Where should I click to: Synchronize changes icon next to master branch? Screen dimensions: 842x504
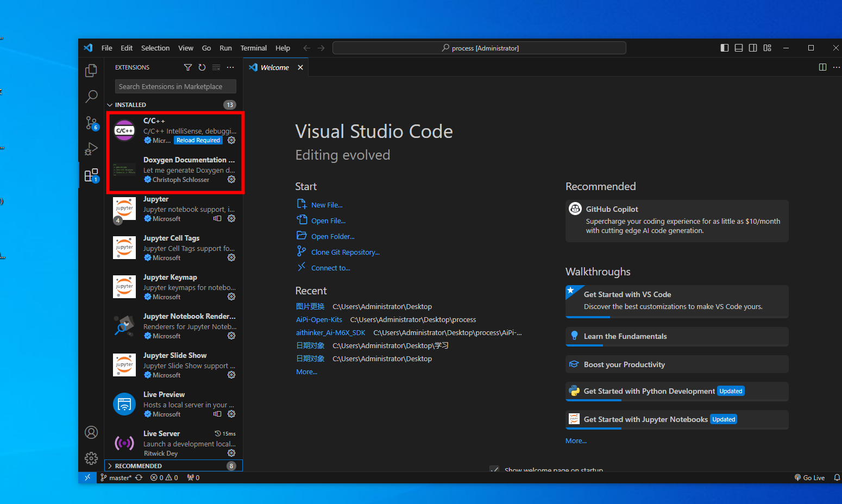coord(139,477)
